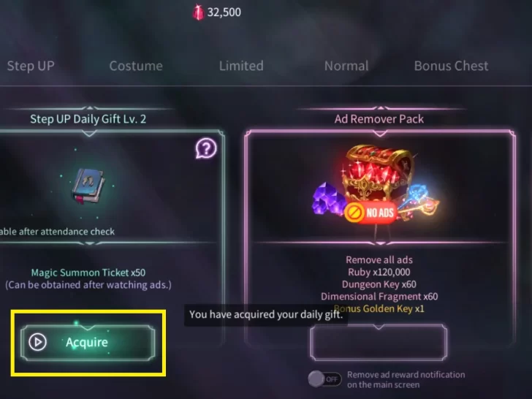Click the Ad Remover Pack title
The width and height of the screenshot is (532, 399).
click(x=379, y=119)
